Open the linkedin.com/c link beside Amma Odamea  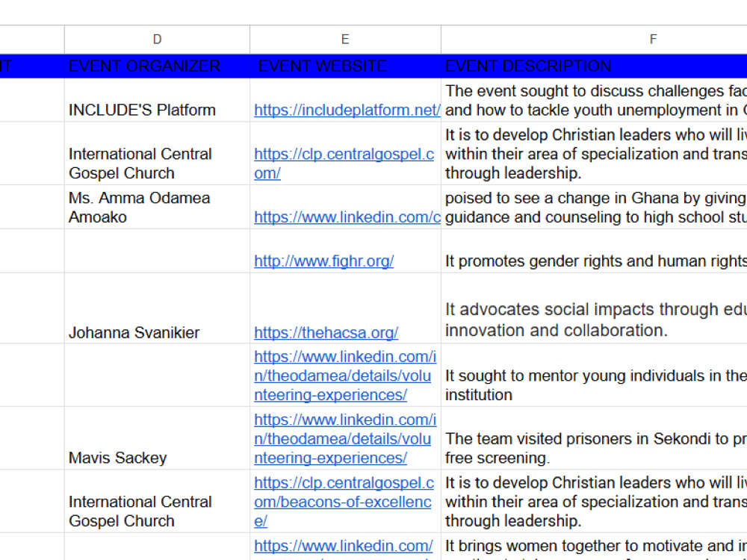click(347, 217)
